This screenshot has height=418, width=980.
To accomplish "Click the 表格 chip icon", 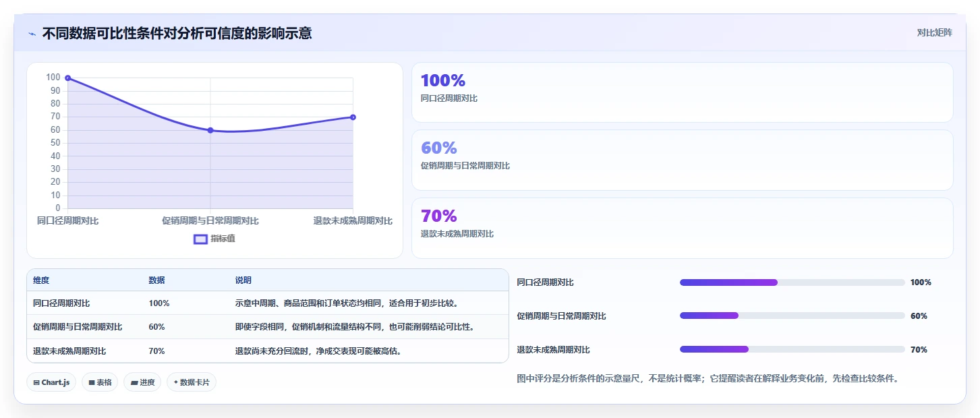I will coord(92,383).
